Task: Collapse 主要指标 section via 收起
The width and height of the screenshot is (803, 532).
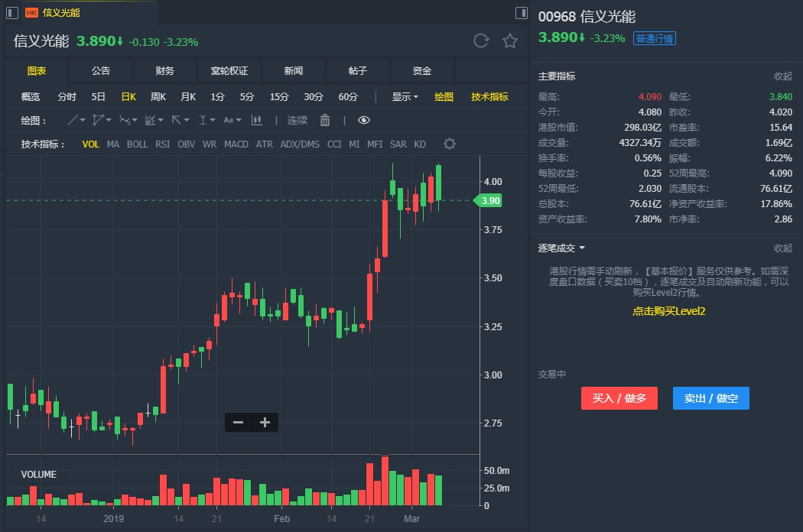Action: pyautogui.click(x=783, y=76)
